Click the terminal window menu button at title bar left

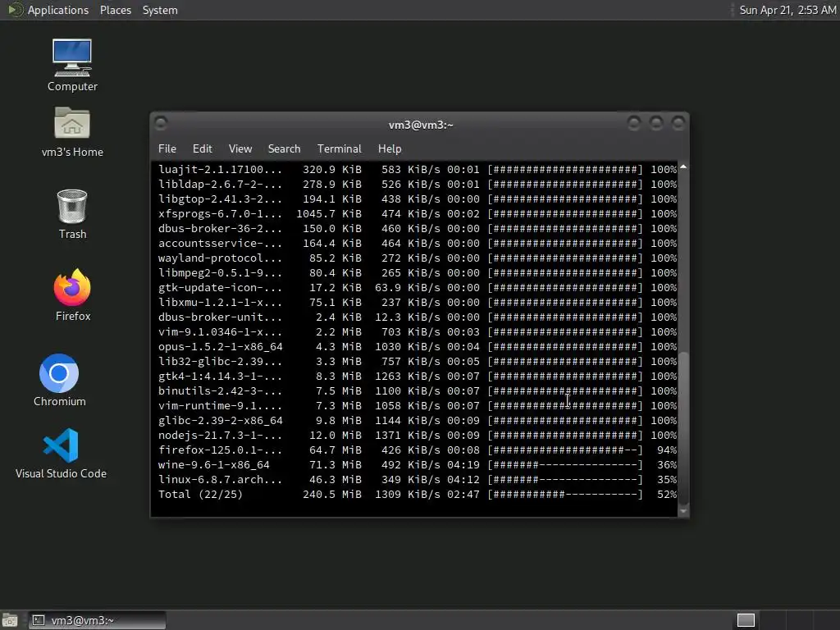pos(161,124)
